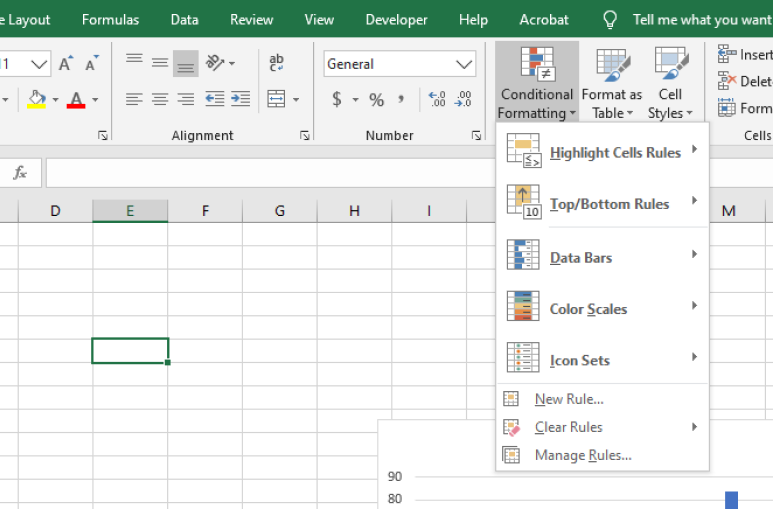Increase font size with the larger A icon
This screenshot has width=773, height=509.
tap(66, 64)
